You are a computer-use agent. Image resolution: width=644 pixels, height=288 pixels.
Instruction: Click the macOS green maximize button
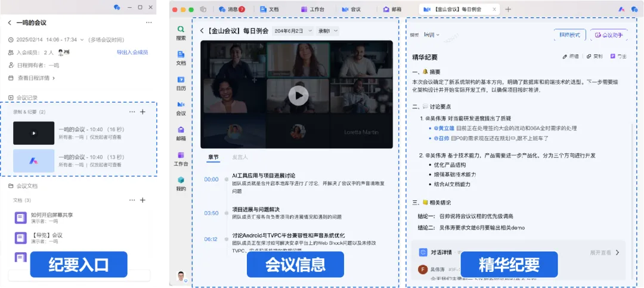[x=191, y=9]
